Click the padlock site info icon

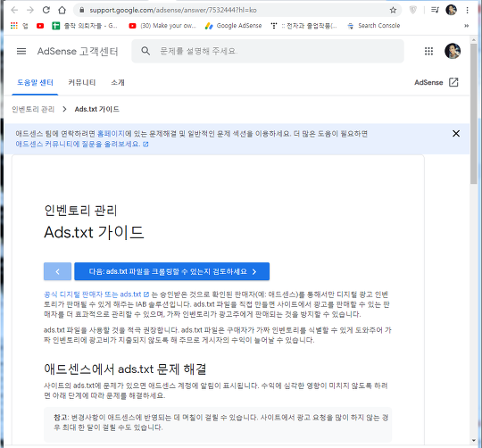click(x=82, y=10)
